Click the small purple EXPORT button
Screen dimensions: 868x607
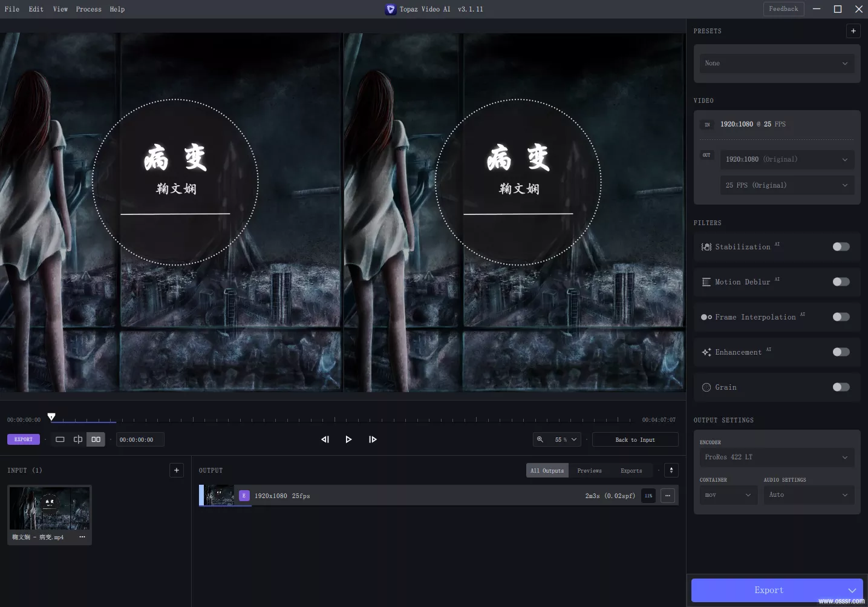(24, 439)
